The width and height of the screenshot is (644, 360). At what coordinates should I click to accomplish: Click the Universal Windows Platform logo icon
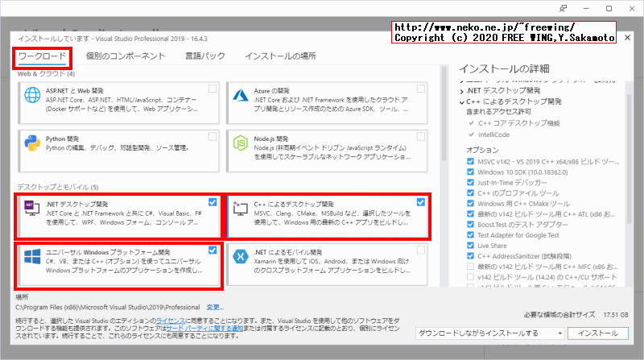(x=32, y=256)
